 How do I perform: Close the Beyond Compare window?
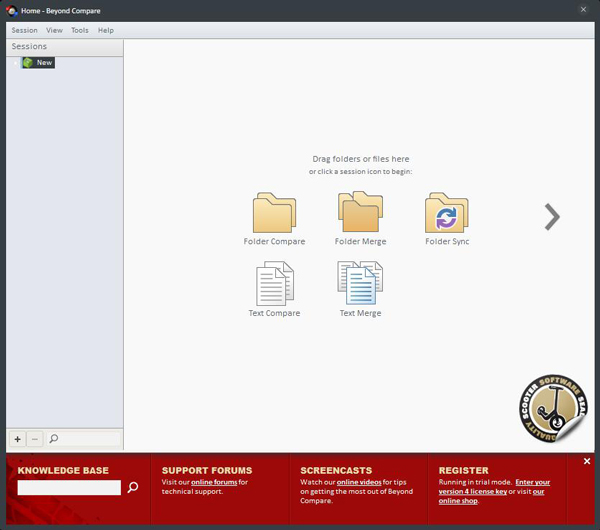tap(583, 10)
